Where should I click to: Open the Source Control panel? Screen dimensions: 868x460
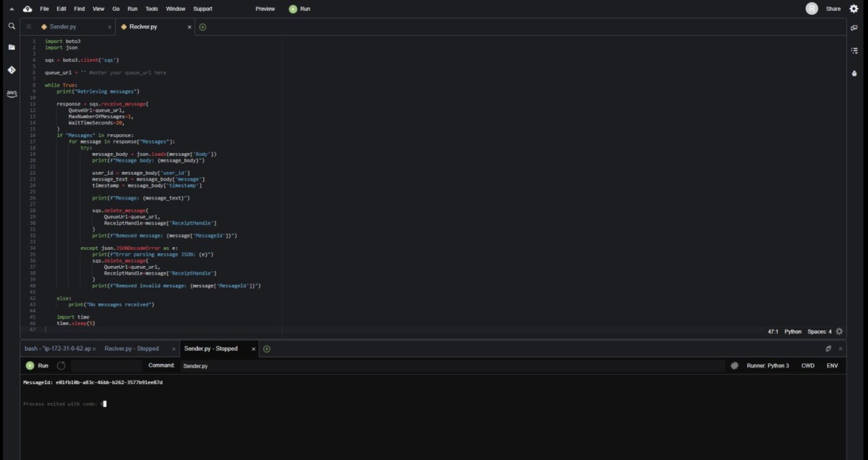pyautogui.click(x=12, y=70)
